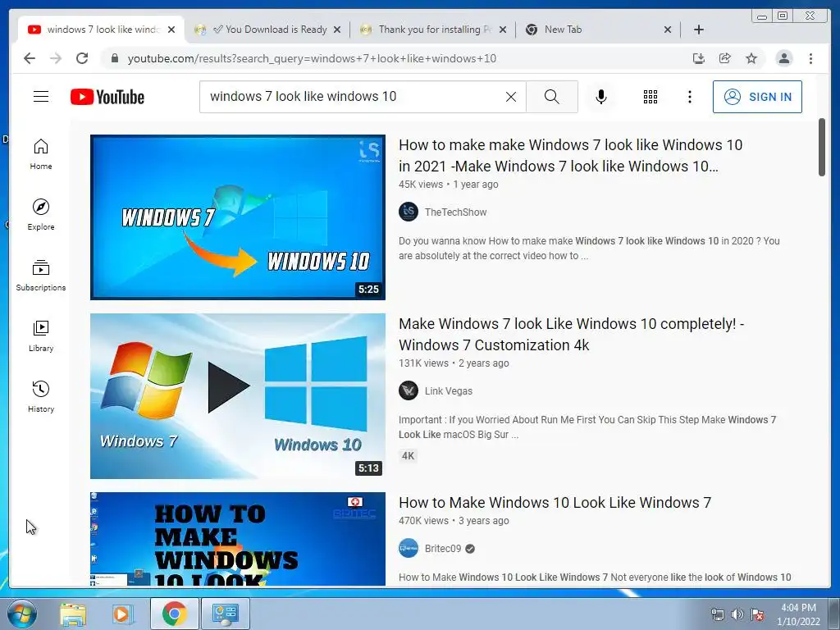The image size is (840, 630).
Task: Open the 5:25 Windows 7 to Windows 10 thumbnail
Action: point(237,217)
